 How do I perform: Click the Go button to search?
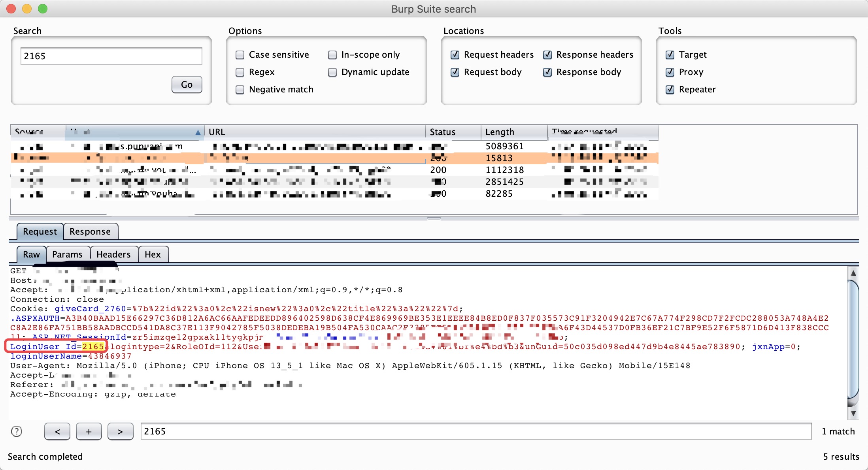[187, 84]
